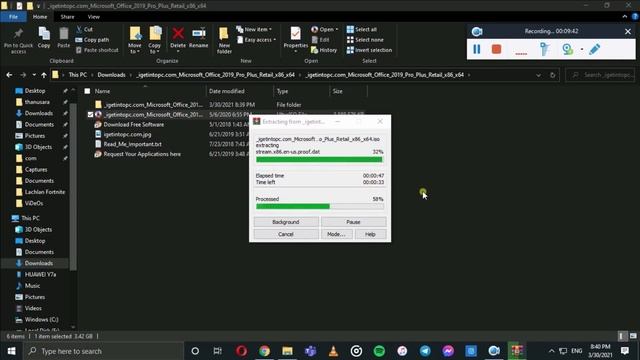Click the recorder pen annotation icon
The image size is (640, 360).
coord(594,49)
